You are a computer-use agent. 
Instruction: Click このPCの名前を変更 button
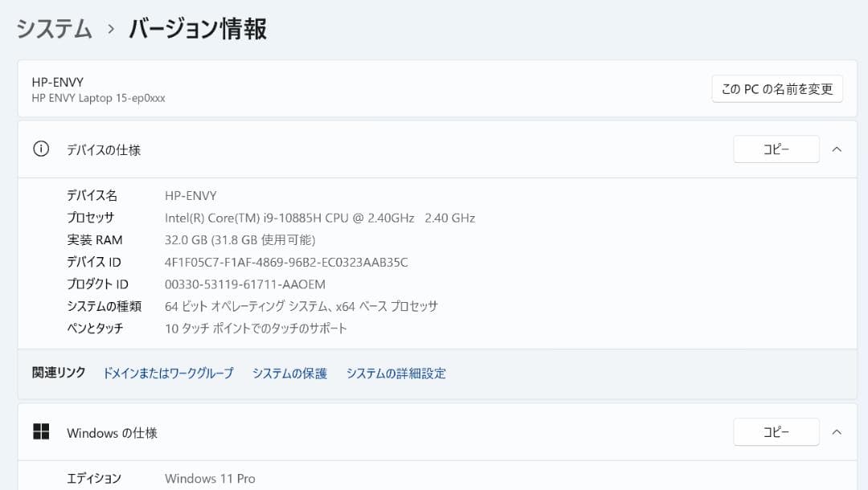pos(776,88)
